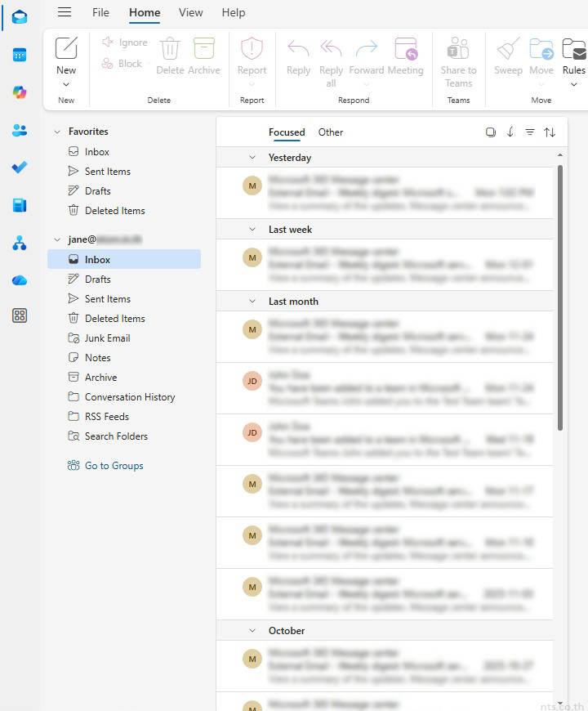The height and width of the screenshot is (711, 588).
Task: Open the Yesterday message from sender M
Action: 385,193
